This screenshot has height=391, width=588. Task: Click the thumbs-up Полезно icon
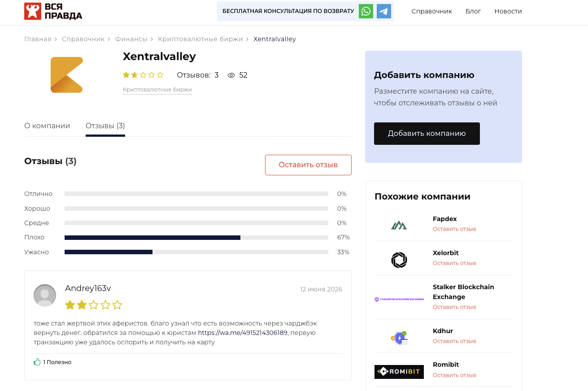point(37,362)
